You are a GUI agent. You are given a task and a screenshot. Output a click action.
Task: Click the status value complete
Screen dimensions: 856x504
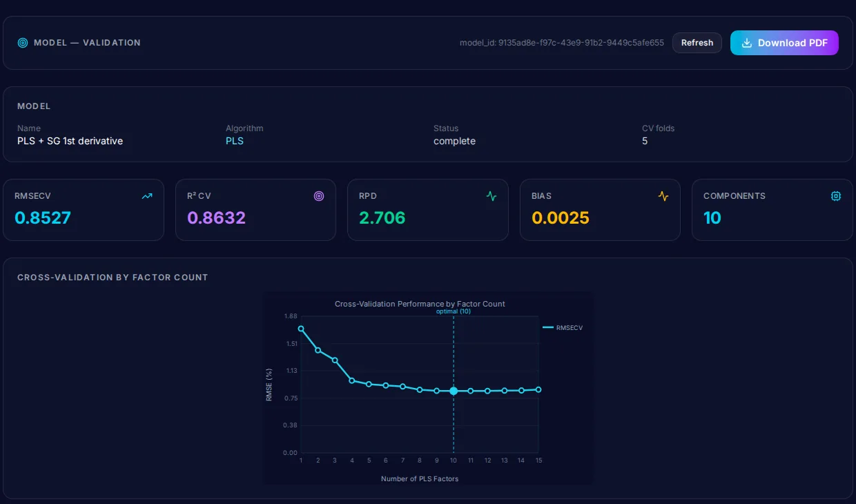454,141
